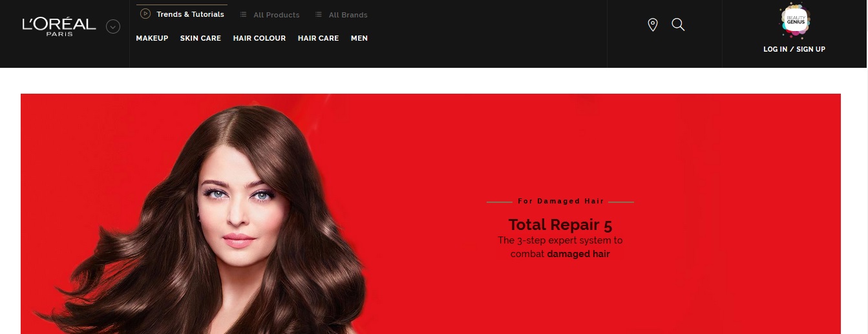Click the store locator pin icon
The height and width of the screenshot is (334, 868).
pyautogui.click(x=653, y=25)
